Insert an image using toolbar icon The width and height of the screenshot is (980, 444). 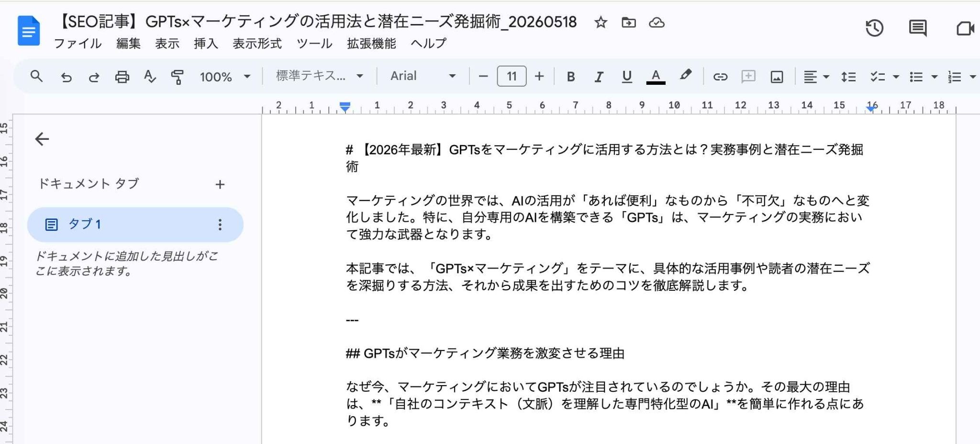pyautogui.click(x=777, y=77)
